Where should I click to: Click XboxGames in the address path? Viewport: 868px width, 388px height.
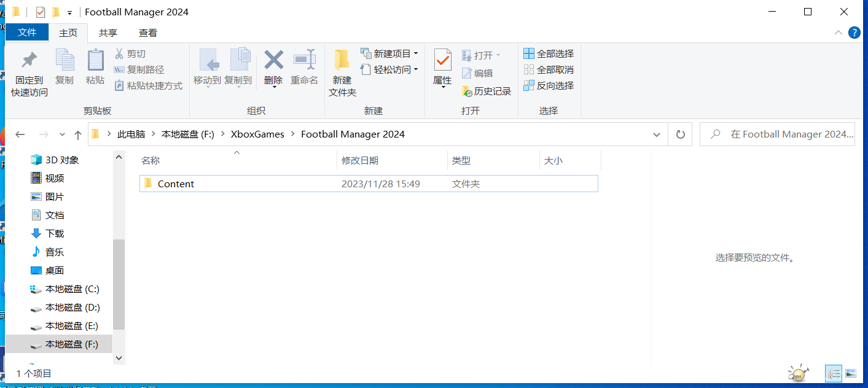point(258,134)
